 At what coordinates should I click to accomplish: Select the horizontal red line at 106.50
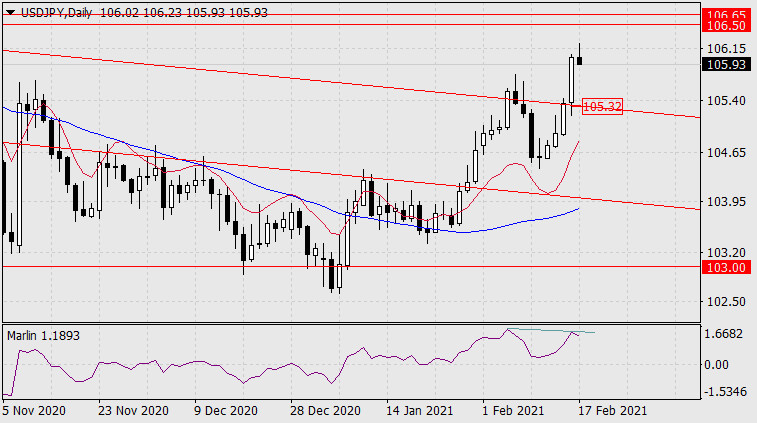coord(351,24)
